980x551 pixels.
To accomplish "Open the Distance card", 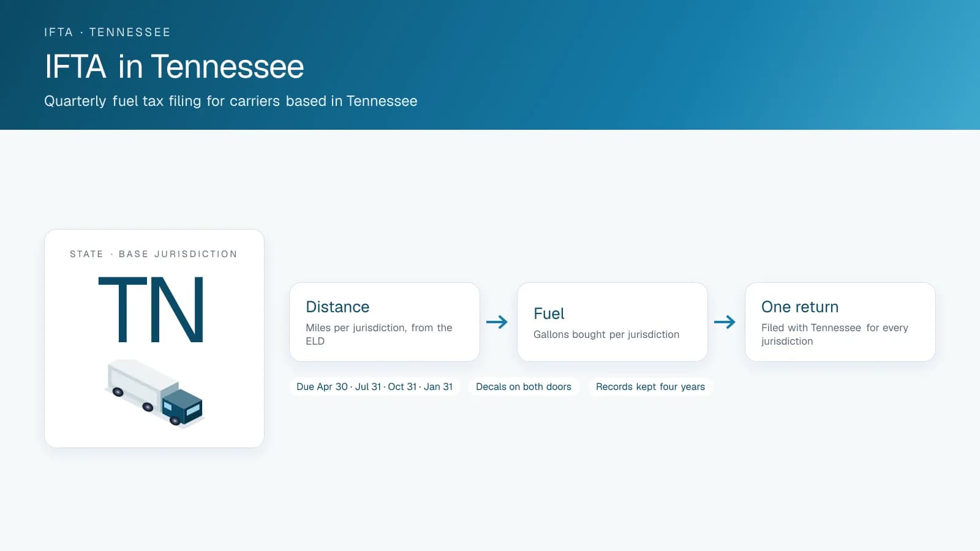I will pos(385,322).
